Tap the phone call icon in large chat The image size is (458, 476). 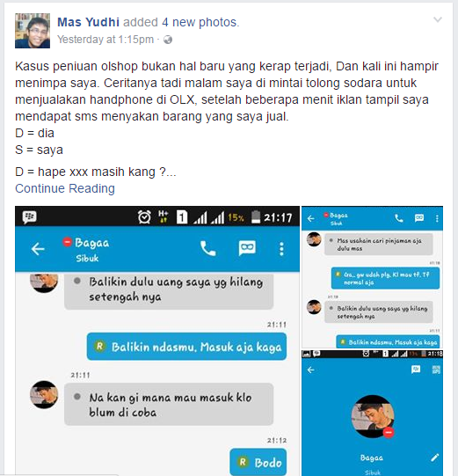point(207,249)
